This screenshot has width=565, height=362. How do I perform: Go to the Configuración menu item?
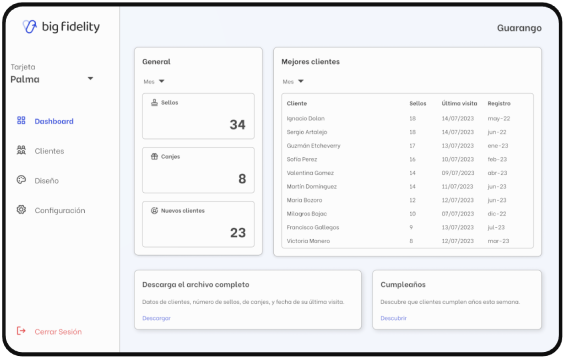(x=60, y=210)
